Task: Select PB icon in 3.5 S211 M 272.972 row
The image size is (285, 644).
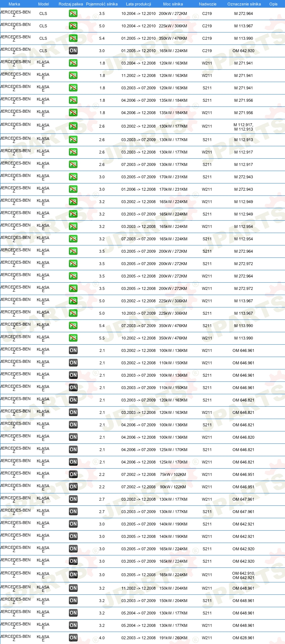Action: pyautogui.click(x=73, y=264)
